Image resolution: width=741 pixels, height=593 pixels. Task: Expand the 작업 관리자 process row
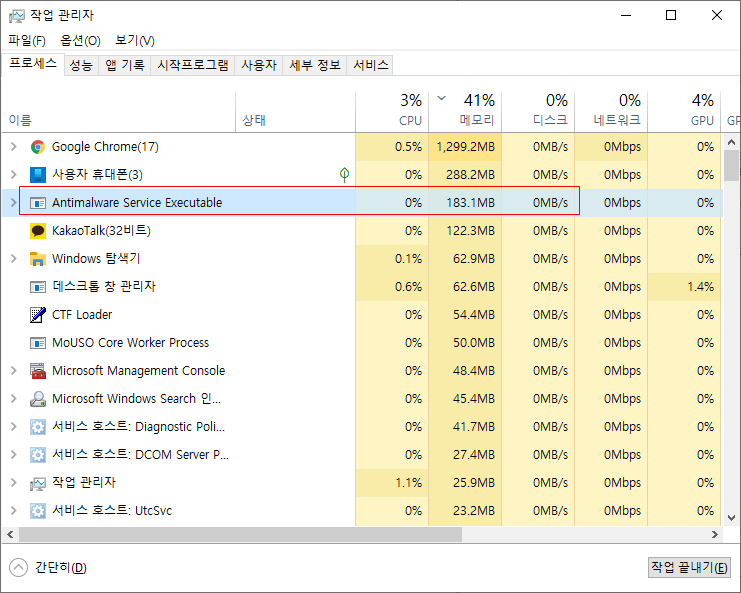tap(14, 483)
